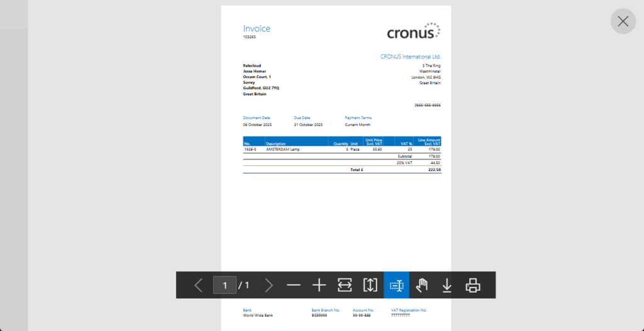Fit the whole page height in view
Viewport: 644px width, 331px height.
370,285
